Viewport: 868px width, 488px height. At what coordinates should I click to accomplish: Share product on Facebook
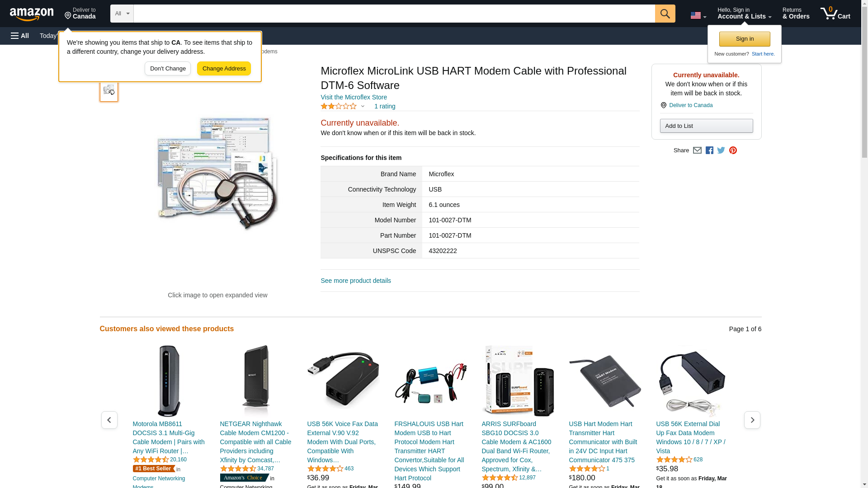(709, 150)
